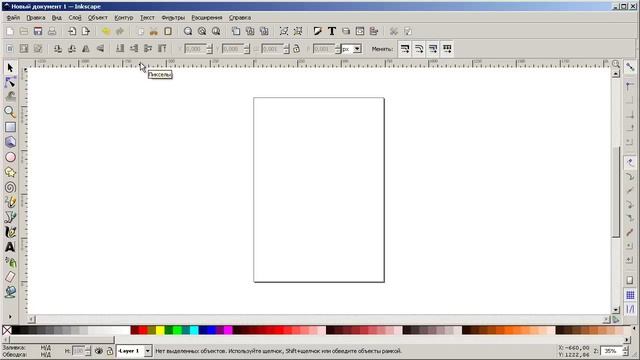Select the Text tool in the toolbox
The width and height of the screenshot is (640, 360).
click(x=10, y=247)
